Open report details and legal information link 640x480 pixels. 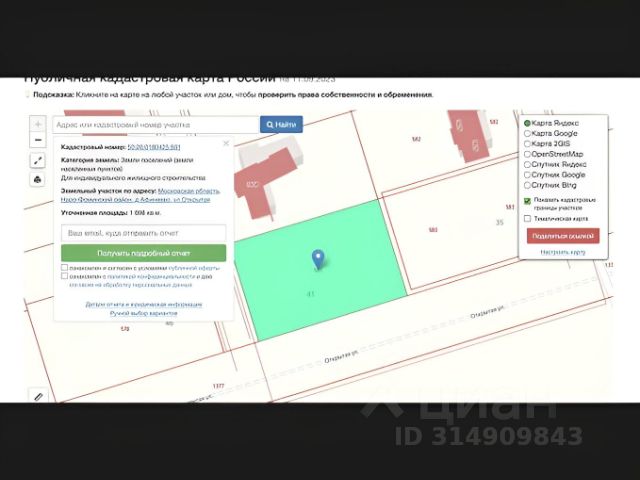click(x=144, y=304)
